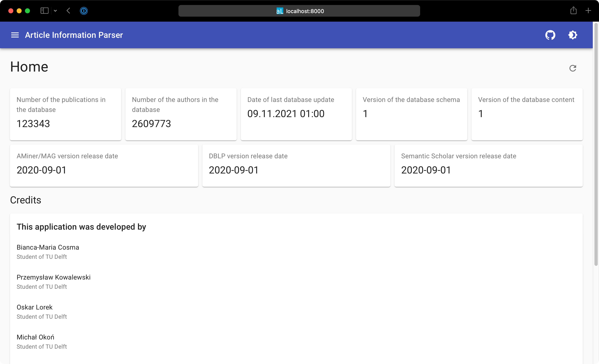Image resolution: width=599 pixels, height=364 pixels.
Task: Go back with the browser arrow
Action: 68,11
